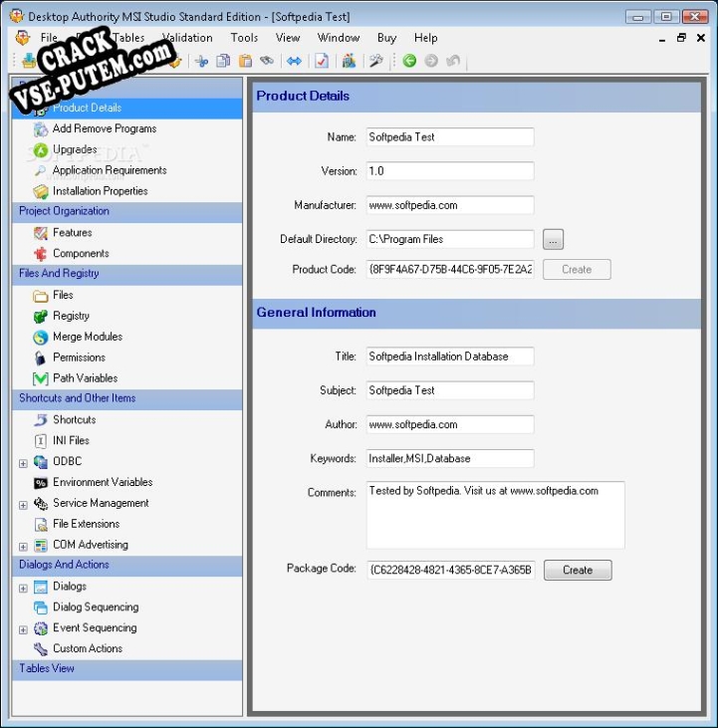Collapse the Shortcuts and Other Items header
This screenshot has width=718, height=728.
pyautogui.click(x=127, y=398)
